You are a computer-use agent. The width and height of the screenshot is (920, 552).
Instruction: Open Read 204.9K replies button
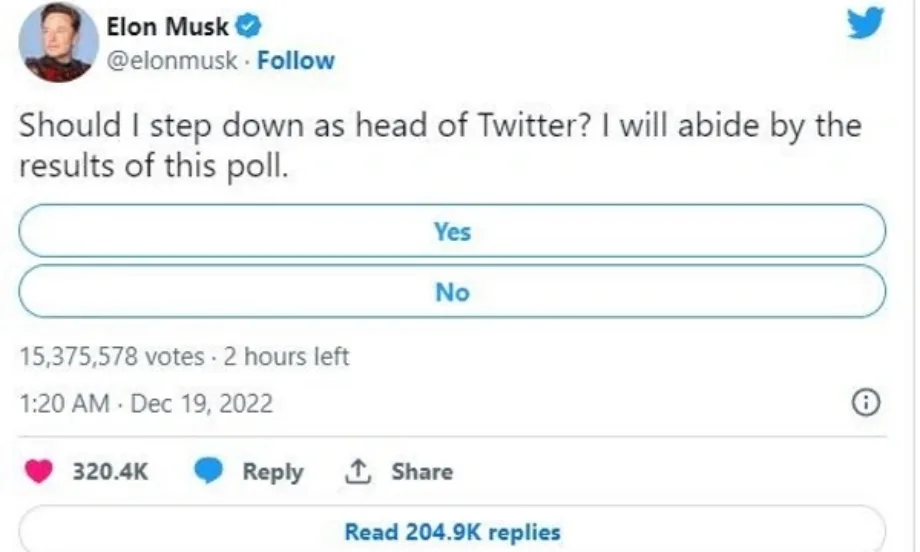[x=452, y=532]
